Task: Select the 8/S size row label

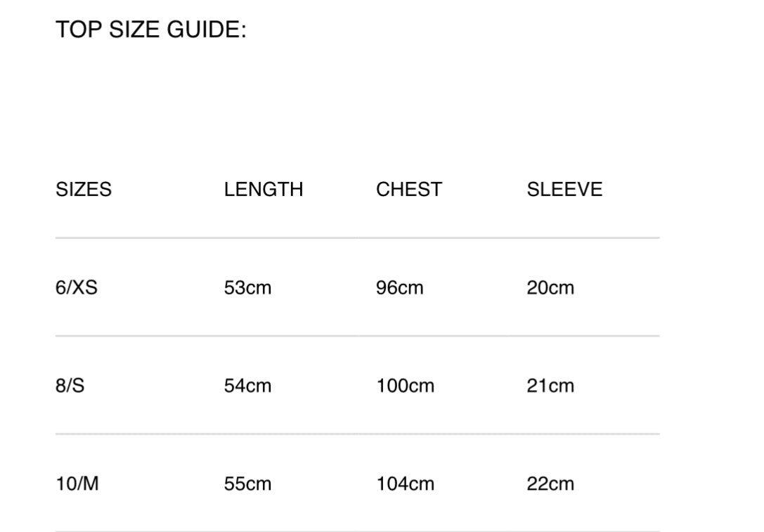Action: tap(70, 386)
